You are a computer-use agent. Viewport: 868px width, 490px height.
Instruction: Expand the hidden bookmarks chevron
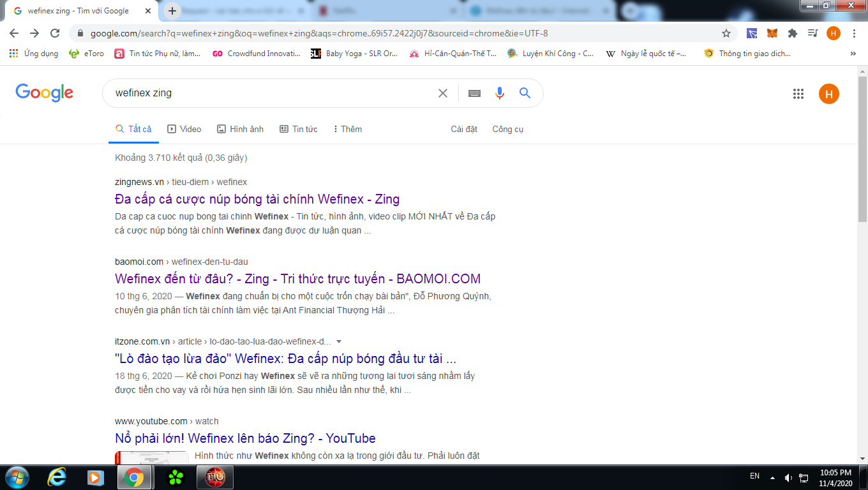(853, 54)
